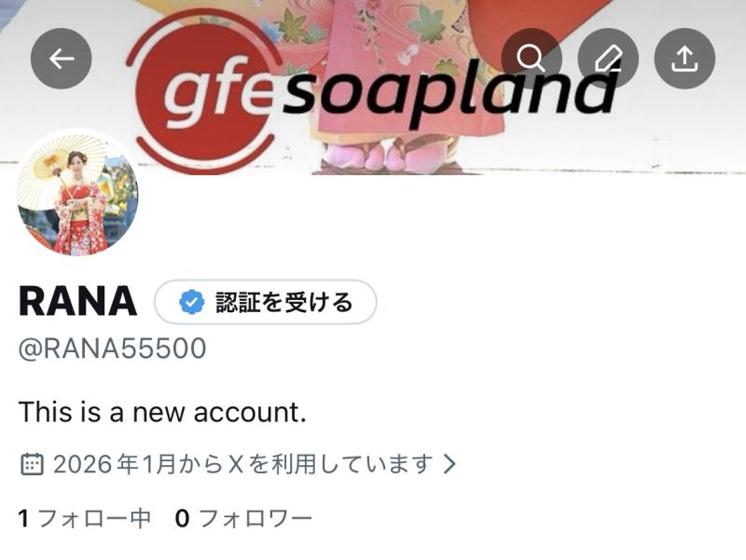
Task: View the header banner image
Action: [373, 87]
